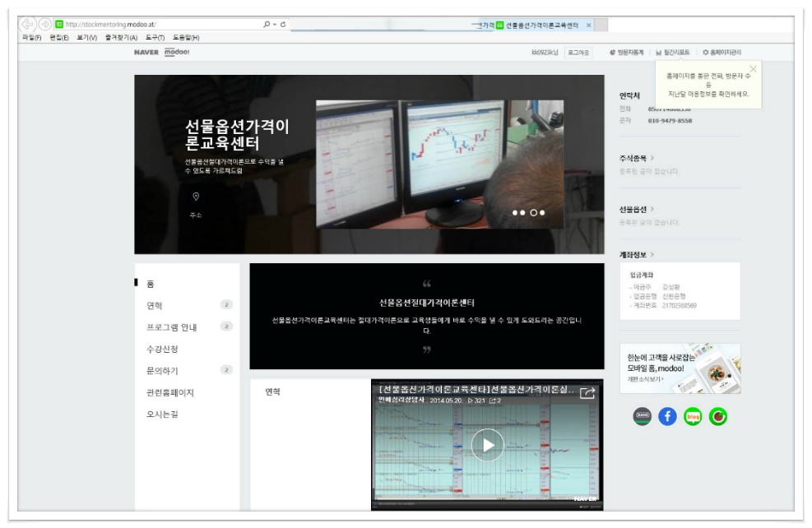Image resolution: width=812 pixels, height=528 pixels.
Task: Select the third banner slide dot
Action: click(x=533, y=212)
